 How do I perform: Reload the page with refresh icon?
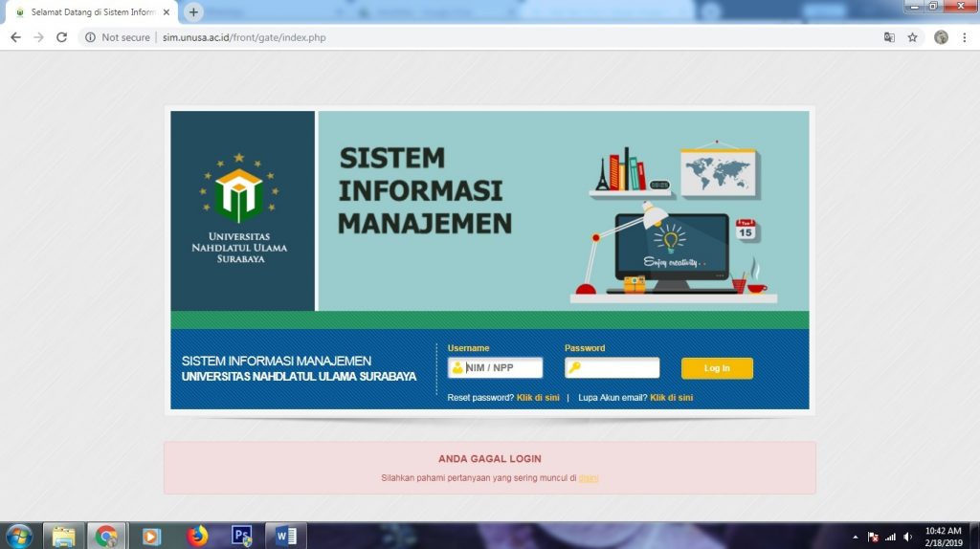(61, 37)
